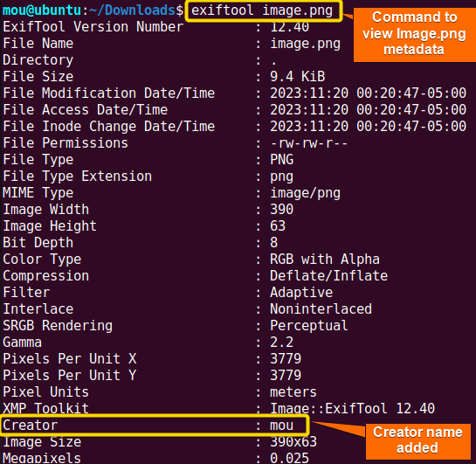The image size is (476, 464).
Task: Click the Filter value 'Adaptive'
Action: (301, 293)
